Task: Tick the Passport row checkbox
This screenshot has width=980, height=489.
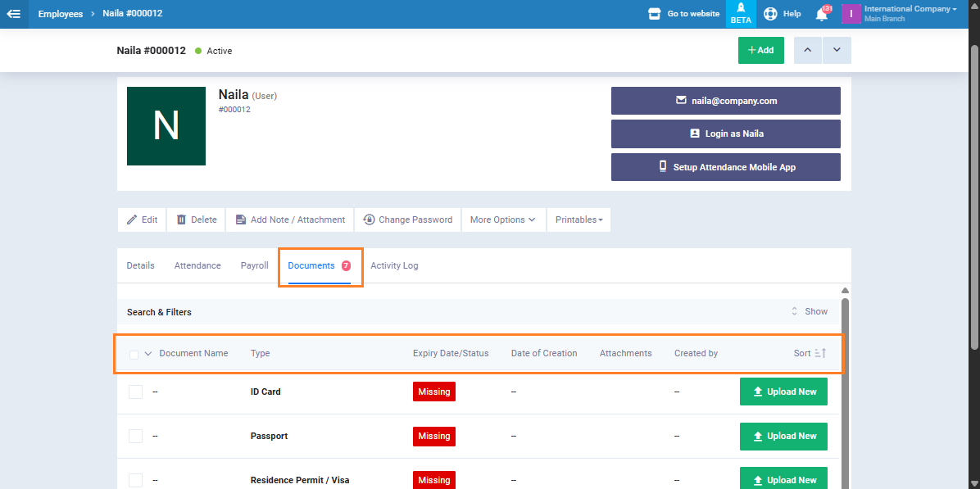Action: (135, 436)
